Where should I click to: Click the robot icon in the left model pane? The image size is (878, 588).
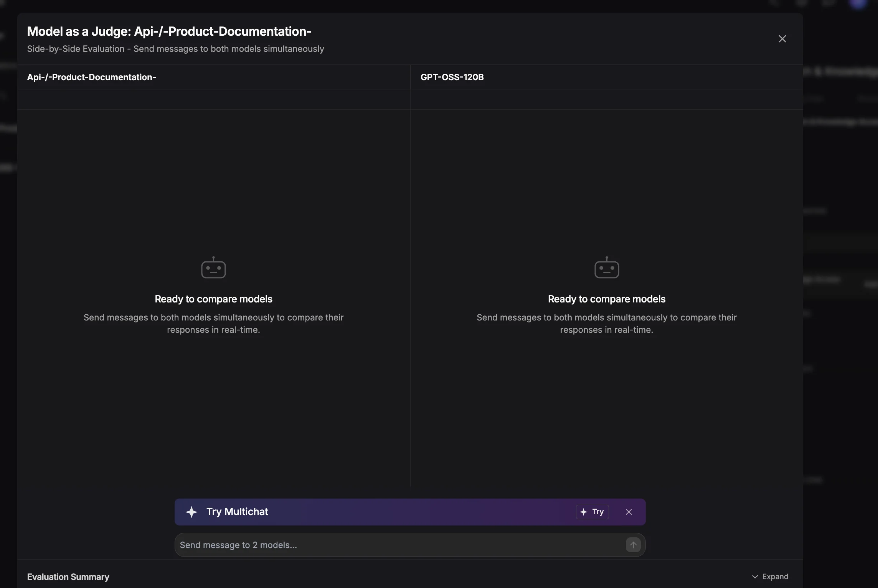(x=213, y=268)
